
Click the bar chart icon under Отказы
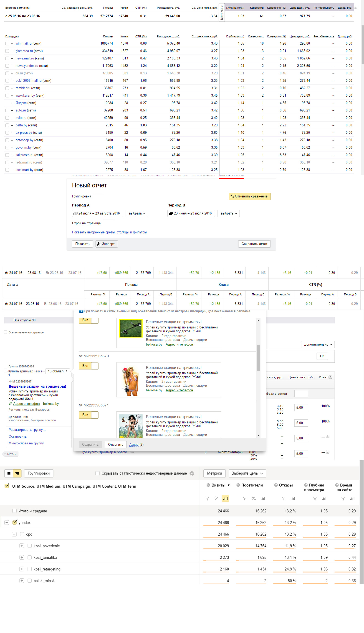click(293, 498)
